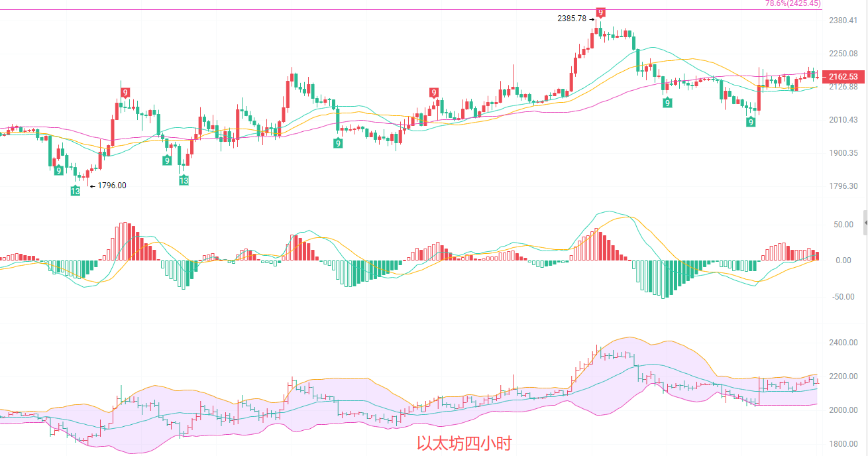The image size is (868, 456).
Task: Select the red 2162.53 current price tag
Action: click(843, 77)
